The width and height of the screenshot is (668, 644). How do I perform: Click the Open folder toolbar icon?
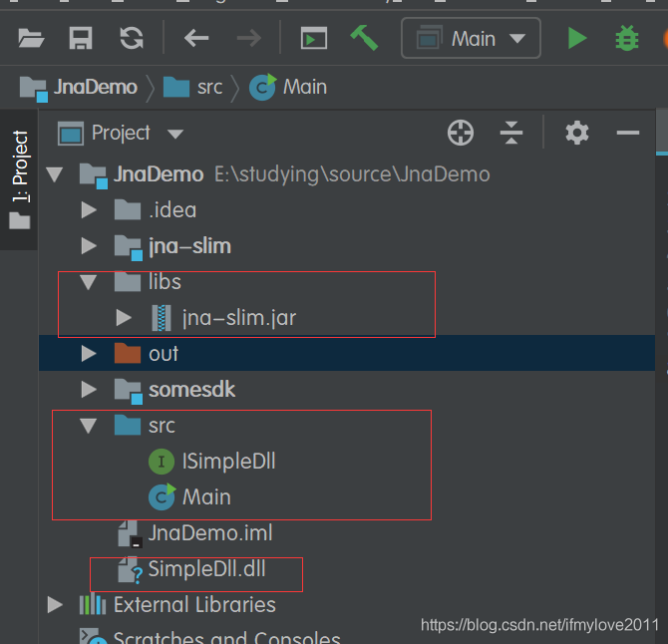click(31, 38)
